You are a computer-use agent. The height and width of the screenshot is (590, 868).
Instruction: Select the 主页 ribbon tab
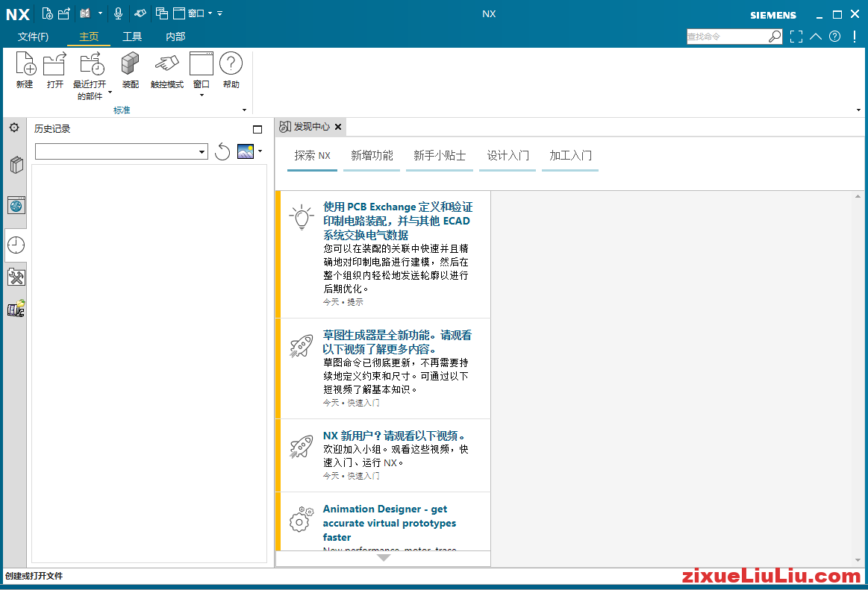(x=89, y=37)
